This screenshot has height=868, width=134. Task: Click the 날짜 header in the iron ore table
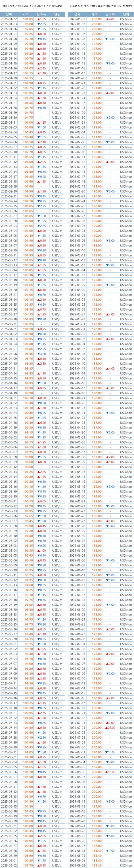9,15
